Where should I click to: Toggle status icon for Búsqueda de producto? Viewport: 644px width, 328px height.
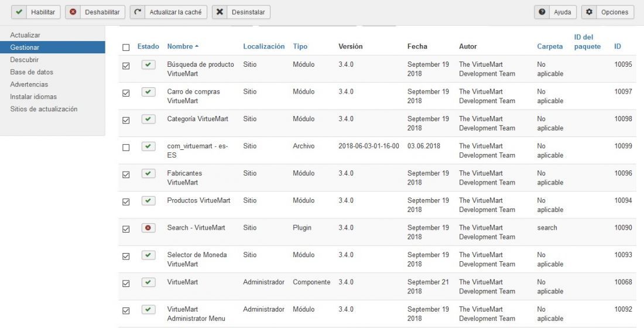click(x=148, y=64)
